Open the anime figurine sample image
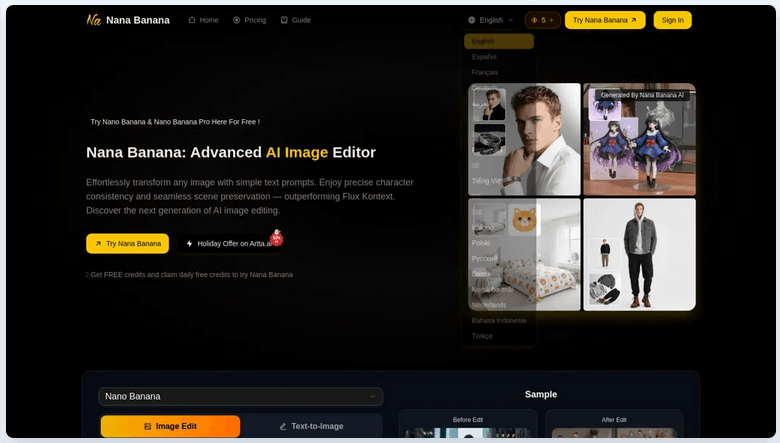 (638, 140)
